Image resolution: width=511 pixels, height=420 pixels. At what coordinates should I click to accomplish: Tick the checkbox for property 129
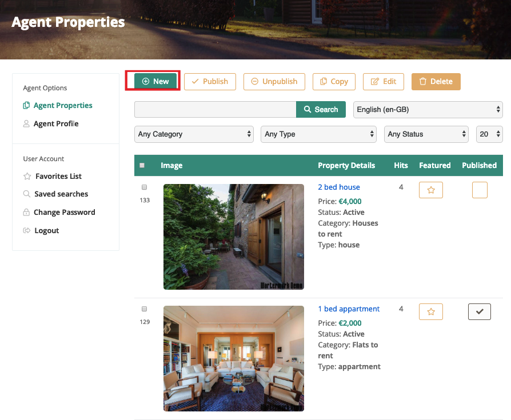[144, 309]
